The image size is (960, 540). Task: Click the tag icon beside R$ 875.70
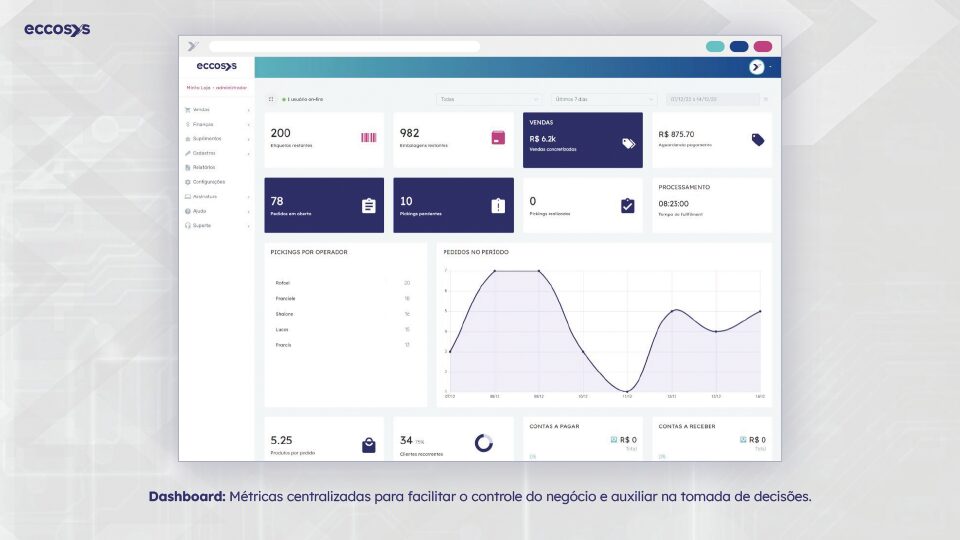[758, 140]
